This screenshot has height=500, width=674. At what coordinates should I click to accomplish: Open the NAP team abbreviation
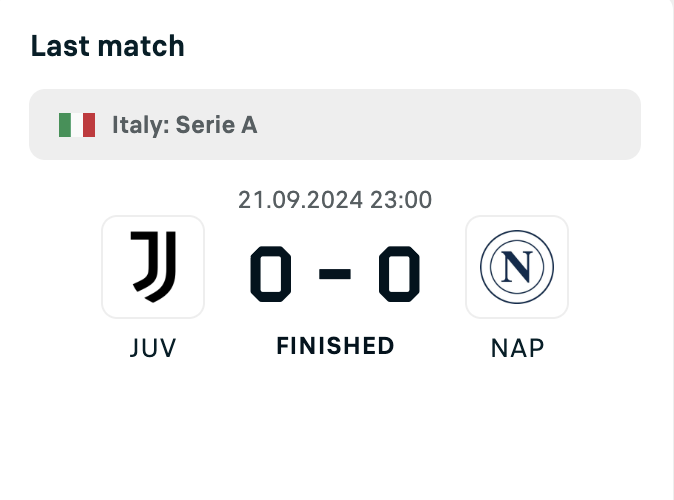[518, 348]
